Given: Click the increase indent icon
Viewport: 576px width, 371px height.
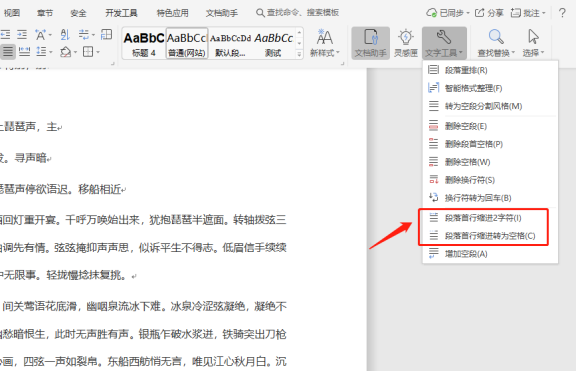Looking at the screenshot, I should click(22, 35).
